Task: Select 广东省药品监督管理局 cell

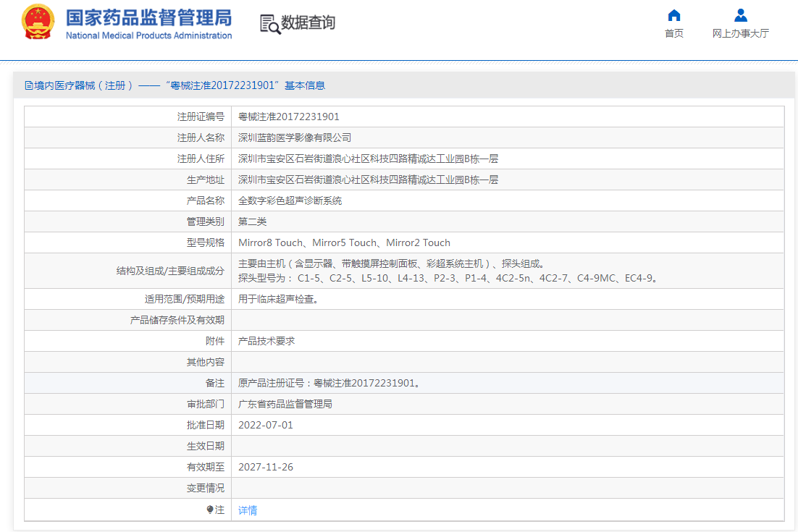Action: coord(285,404)
